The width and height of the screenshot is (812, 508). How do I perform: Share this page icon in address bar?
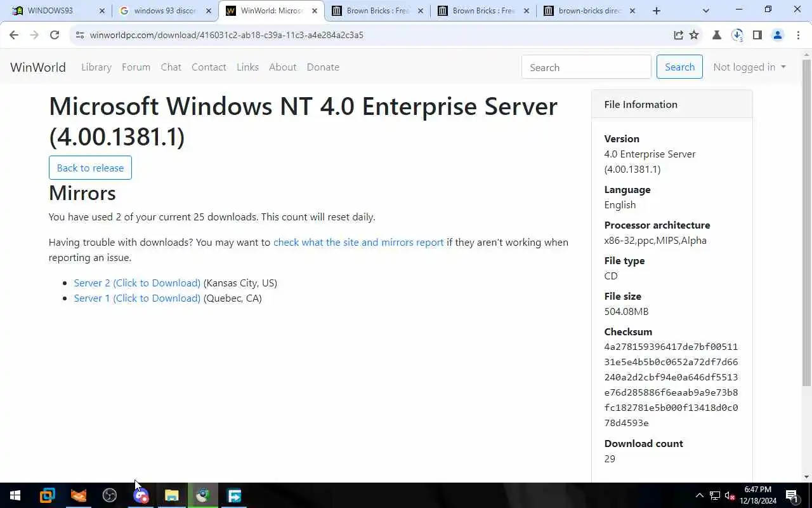click(x=678, y=35)
